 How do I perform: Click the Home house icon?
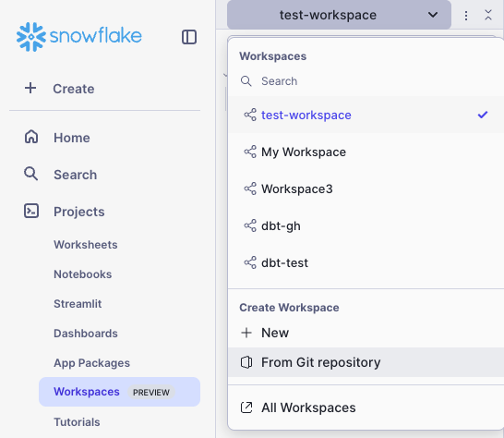[x=31, y=137]
